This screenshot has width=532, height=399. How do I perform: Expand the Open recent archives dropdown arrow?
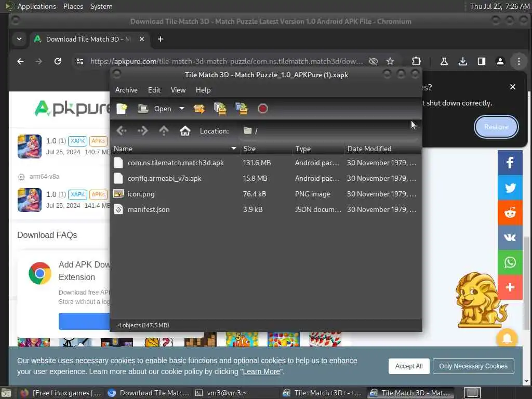tap(182, 109)
